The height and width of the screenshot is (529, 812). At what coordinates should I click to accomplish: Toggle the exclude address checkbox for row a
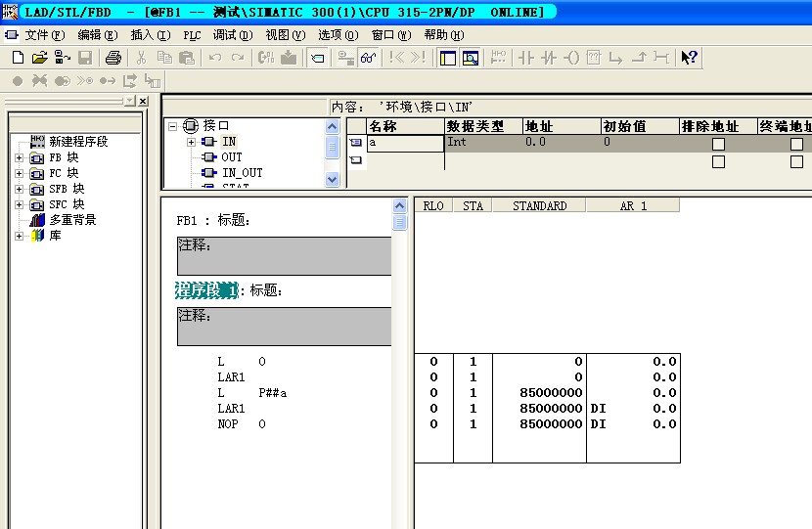(718, 144)
